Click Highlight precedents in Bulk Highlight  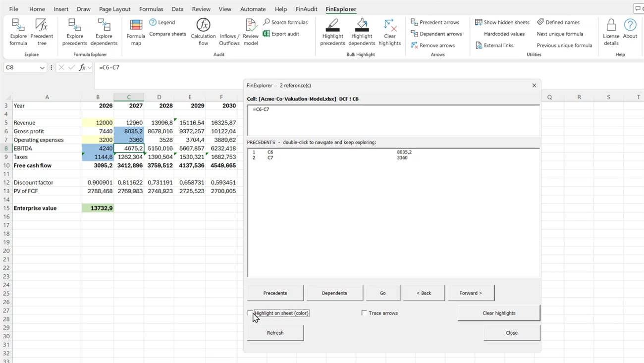point(332,32)
